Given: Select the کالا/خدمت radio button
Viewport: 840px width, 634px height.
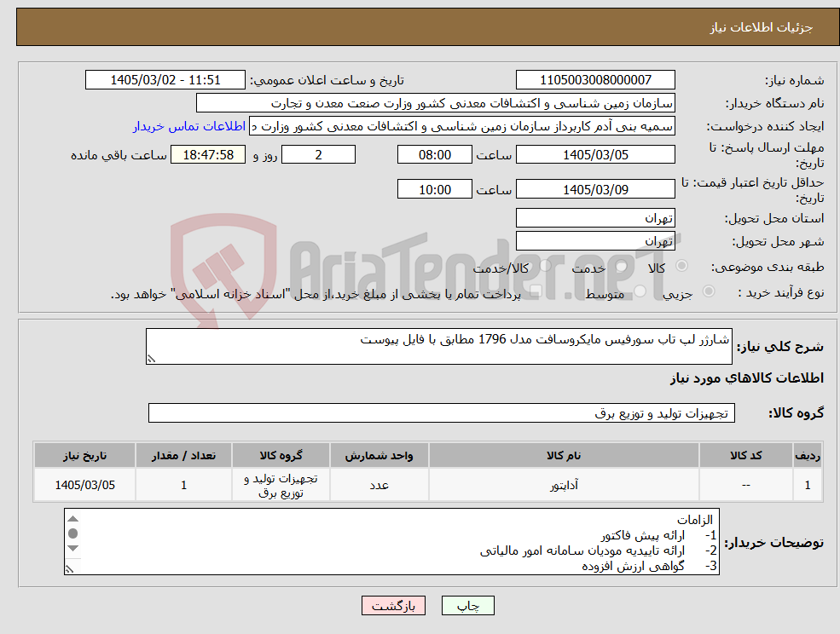Looking at the screenshot, I should click(545, 266).
